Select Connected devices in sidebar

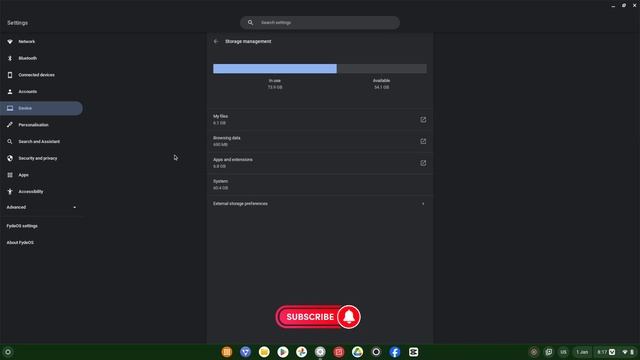[x=36, y=75]
